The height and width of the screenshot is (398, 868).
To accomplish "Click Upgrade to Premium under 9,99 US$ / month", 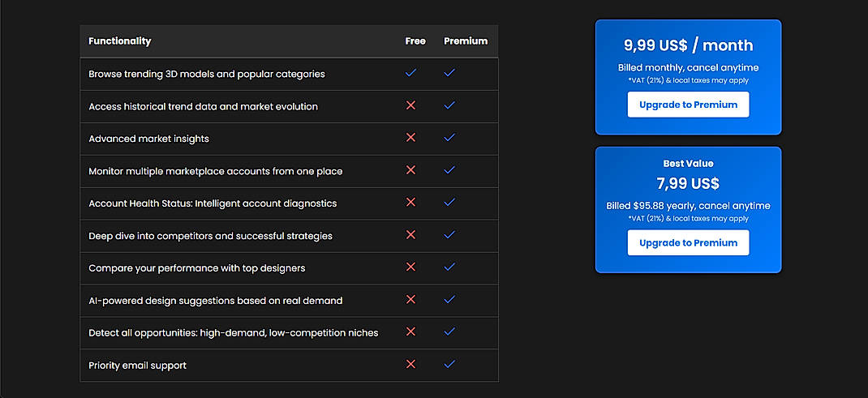I will tap(688, 105).
